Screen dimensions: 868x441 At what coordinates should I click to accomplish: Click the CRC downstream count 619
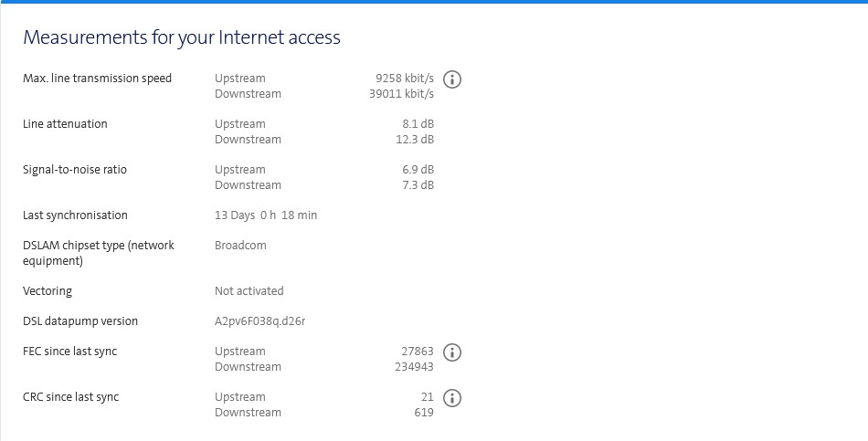424,413
